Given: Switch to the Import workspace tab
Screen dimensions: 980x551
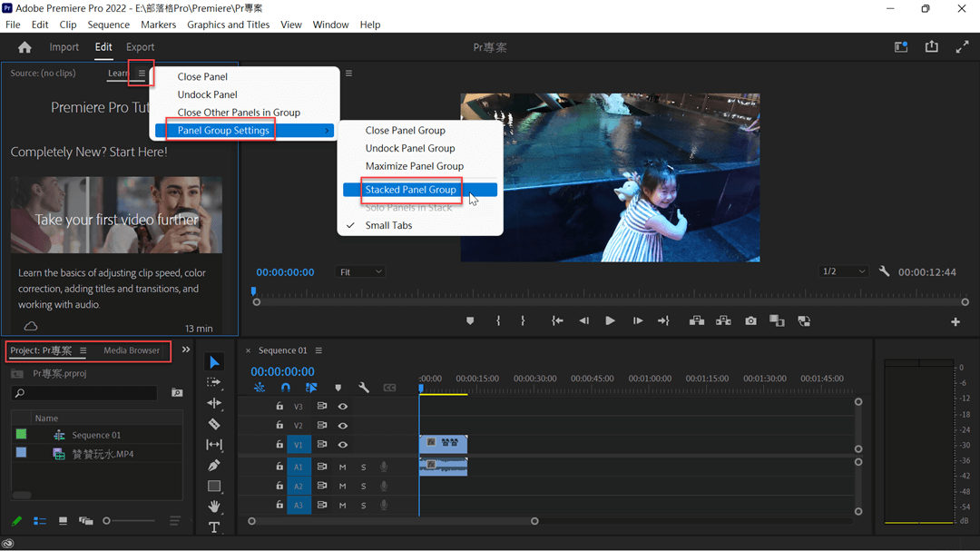Looking at the screenshot, I should pos(64,47).
